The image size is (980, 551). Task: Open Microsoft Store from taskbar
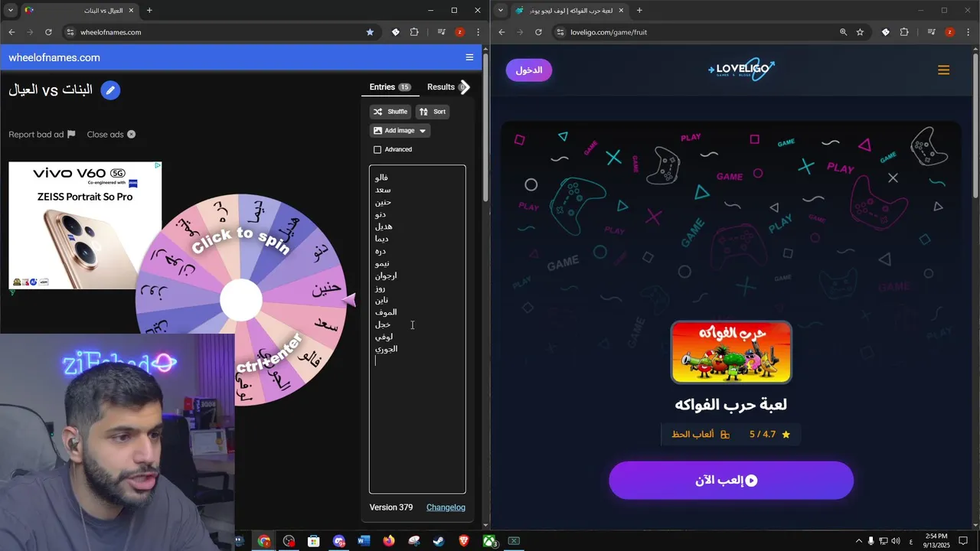314,541
